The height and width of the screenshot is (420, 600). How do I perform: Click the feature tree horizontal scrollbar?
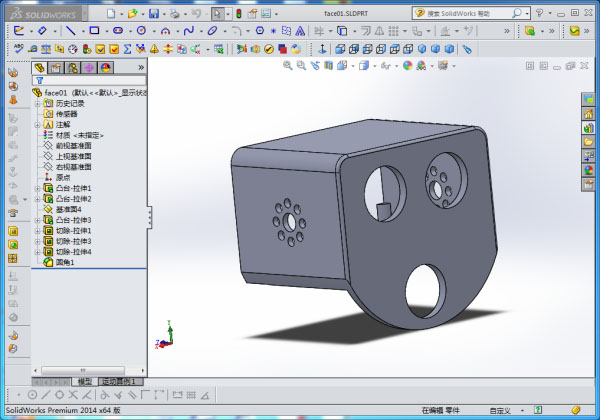[x=83, y=370]
